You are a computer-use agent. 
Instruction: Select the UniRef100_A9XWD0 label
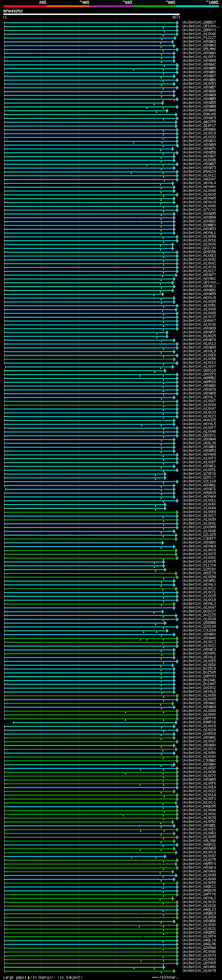[199, 543]
